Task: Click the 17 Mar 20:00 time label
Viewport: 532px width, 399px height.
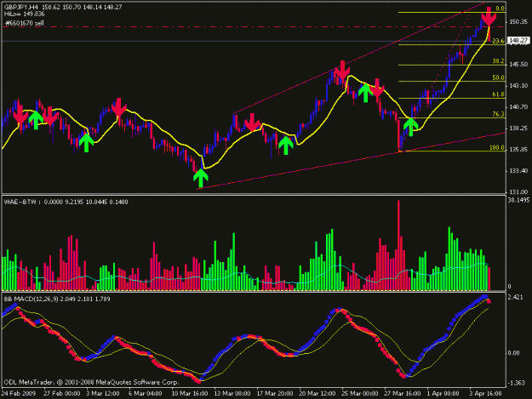Action: coord(275,394)
